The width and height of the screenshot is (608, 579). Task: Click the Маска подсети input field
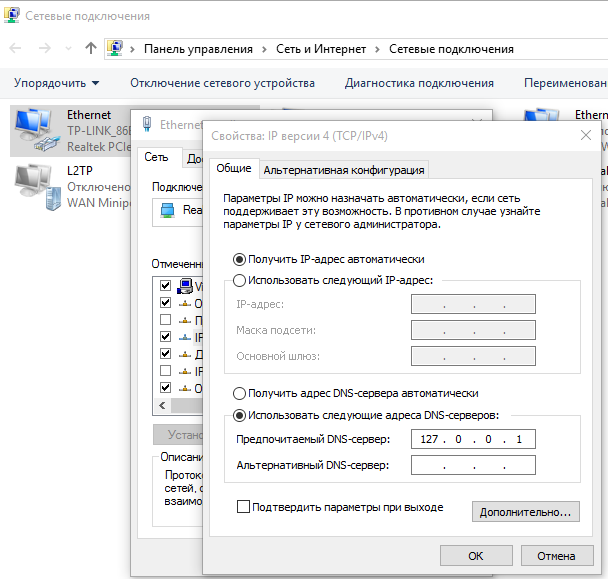[473, 330]
